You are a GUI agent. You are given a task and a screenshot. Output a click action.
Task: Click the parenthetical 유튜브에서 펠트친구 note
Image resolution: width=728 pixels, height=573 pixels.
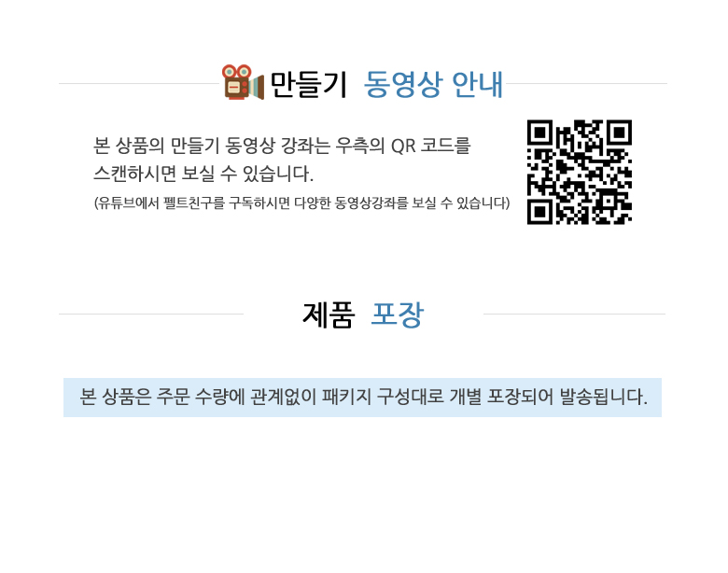[x=301, y=203]
